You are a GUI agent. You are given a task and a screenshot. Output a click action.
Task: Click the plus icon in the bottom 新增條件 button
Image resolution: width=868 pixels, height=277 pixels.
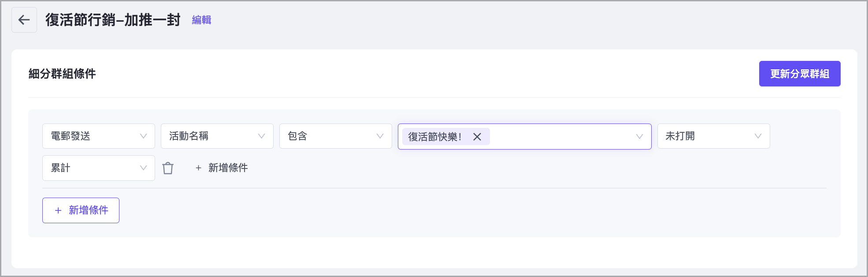57,210
